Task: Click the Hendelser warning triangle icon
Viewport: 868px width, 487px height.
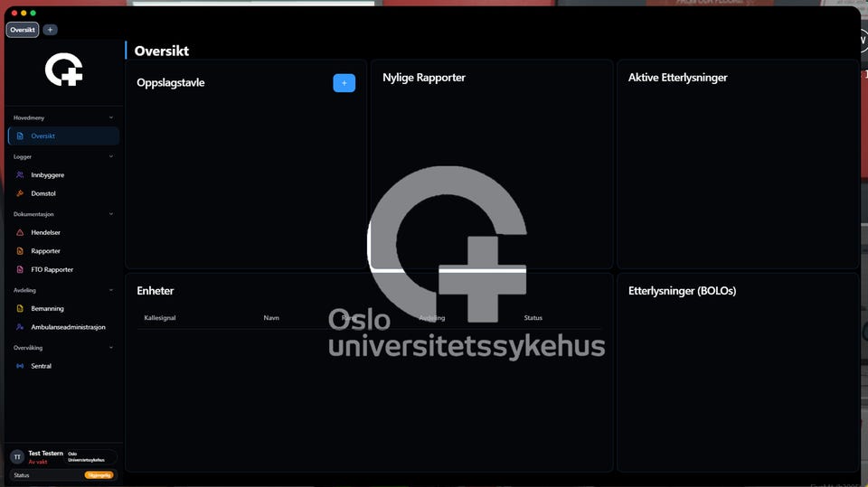Action: (20, 232)
